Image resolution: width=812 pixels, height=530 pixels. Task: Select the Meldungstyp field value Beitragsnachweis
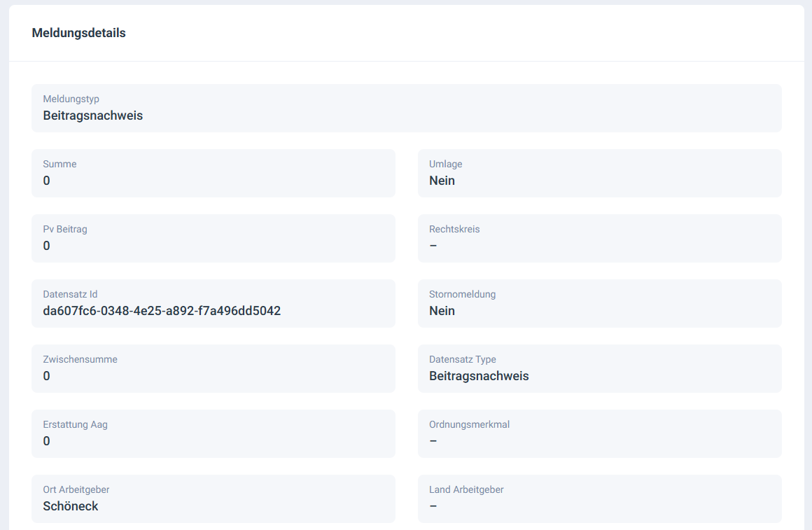pyautogui.click(x=92, y=116)
